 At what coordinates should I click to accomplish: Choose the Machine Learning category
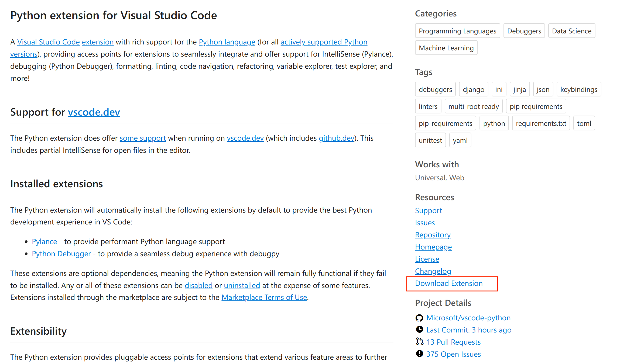point(446,48)
